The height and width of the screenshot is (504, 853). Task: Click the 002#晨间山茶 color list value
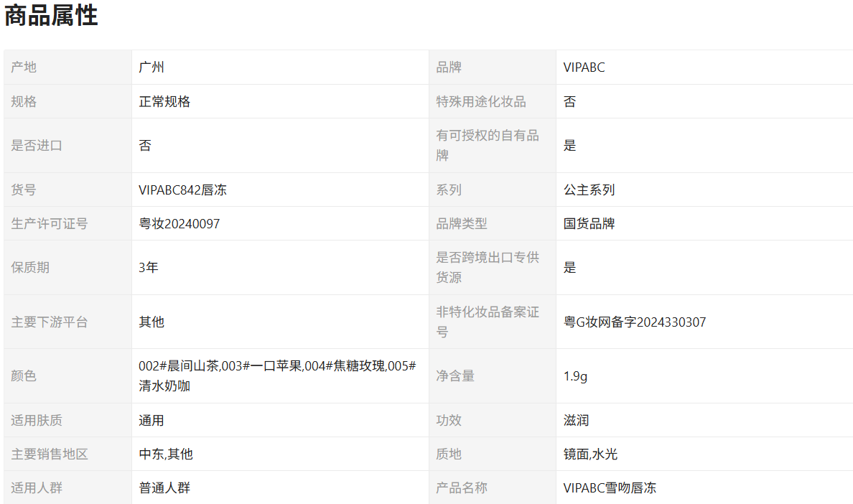coord(277,375)
